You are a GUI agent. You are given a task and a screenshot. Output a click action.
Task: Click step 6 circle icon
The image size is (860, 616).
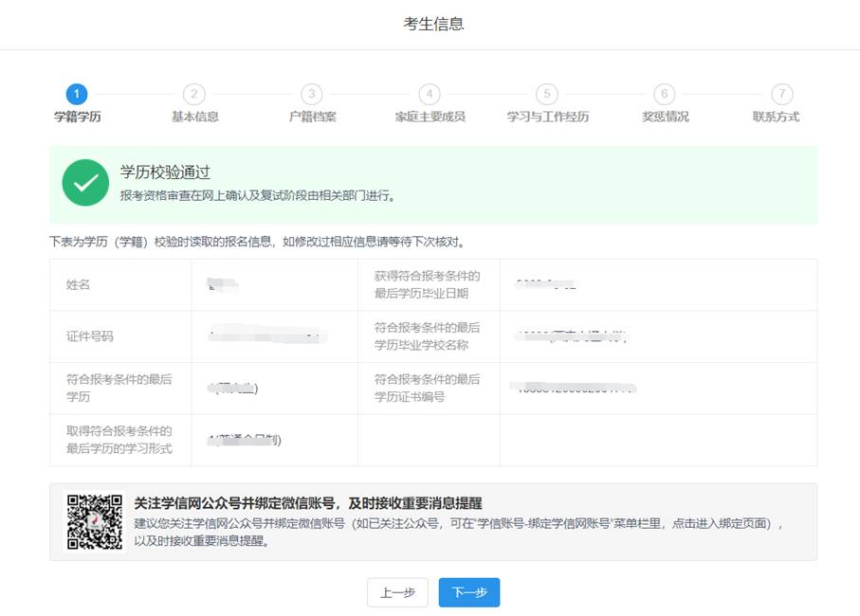pyautogui.click(x=665, y=94)
